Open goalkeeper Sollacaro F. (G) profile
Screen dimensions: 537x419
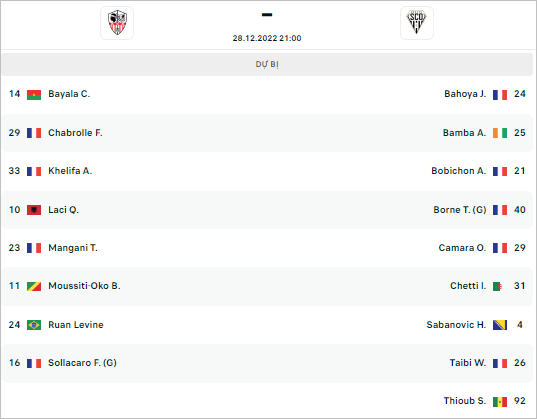[82, 363]
